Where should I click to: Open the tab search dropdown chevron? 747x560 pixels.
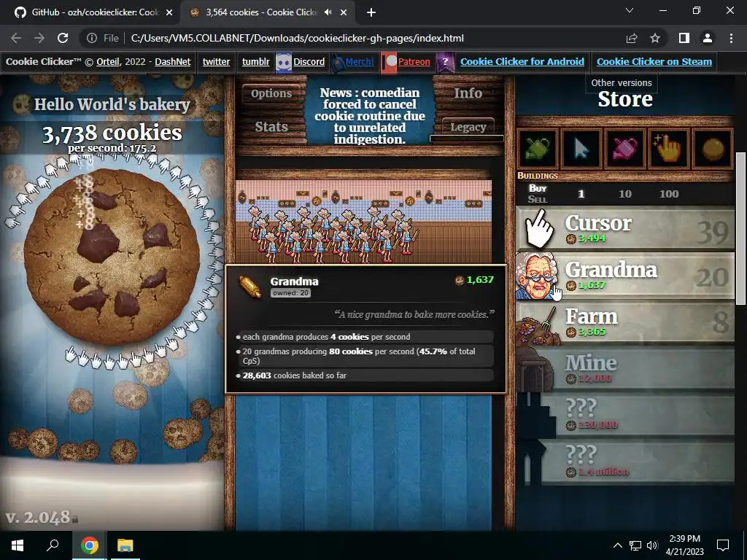[630, 10]
